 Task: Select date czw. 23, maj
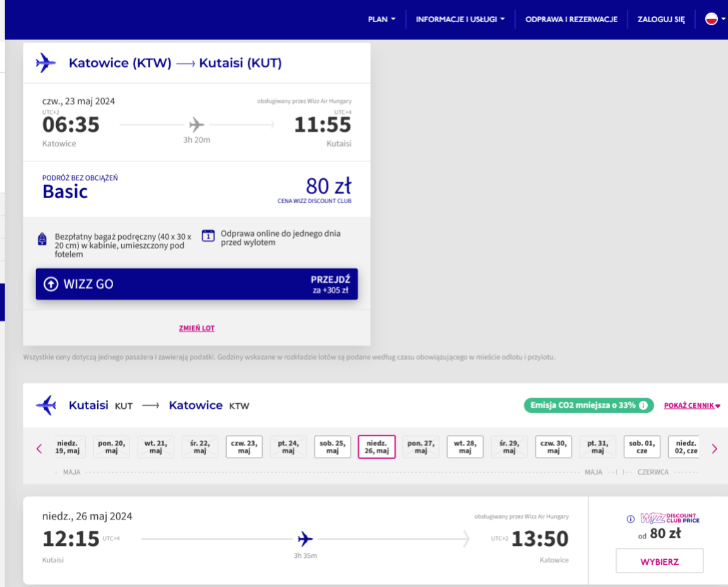[x=244, y=447]
